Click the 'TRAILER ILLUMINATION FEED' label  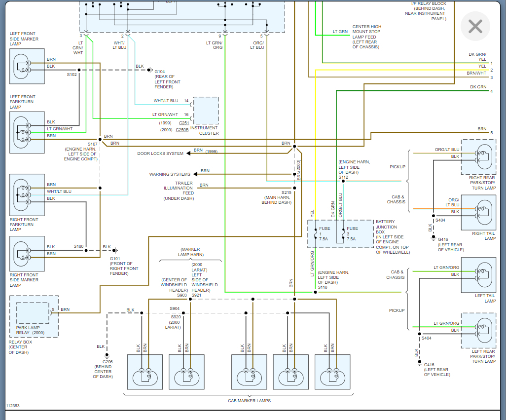(x=178, y=188)
